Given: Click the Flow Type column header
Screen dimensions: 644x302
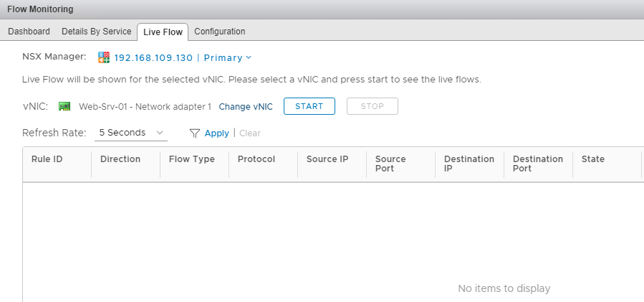Looking at the screenshot, I should click(x=192, y=159).
